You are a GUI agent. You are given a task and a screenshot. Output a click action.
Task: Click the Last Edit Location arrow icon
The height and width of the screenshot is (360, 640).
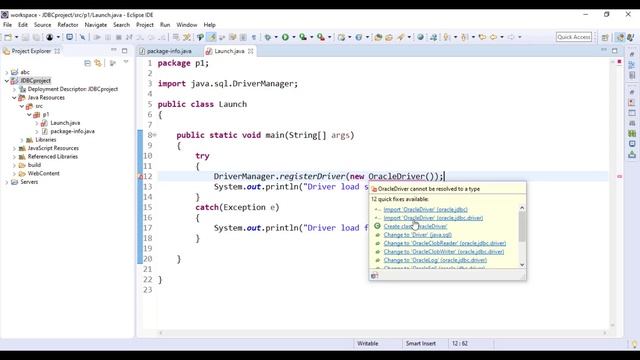482,37
